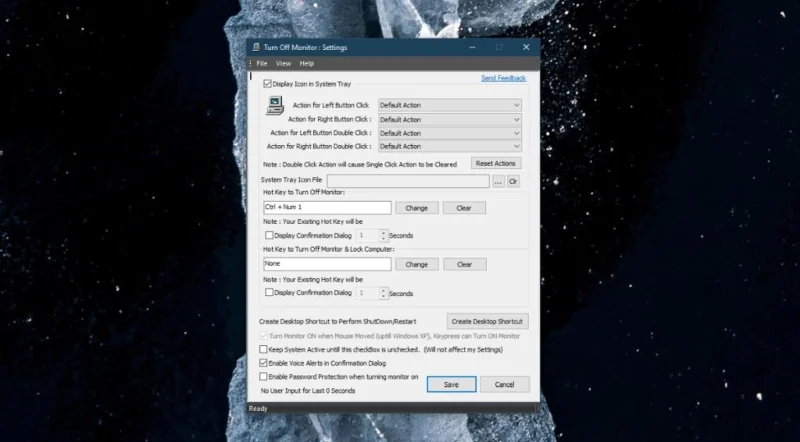The height and width of the screenshot is (442, 800).
Task: Click No User Input for Last 0 Seconds text
Action: (308, 390)
